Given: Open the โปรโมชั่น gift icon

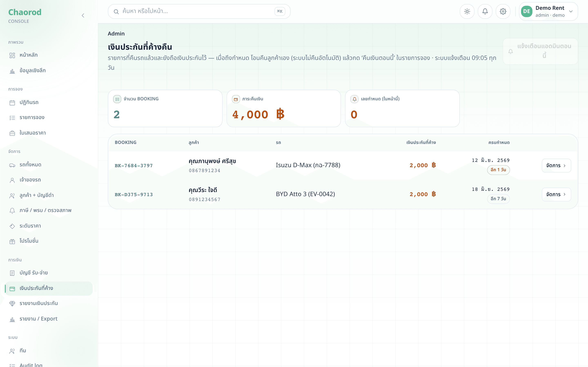Looking at the screenshot, I should (x=12, y=242).
